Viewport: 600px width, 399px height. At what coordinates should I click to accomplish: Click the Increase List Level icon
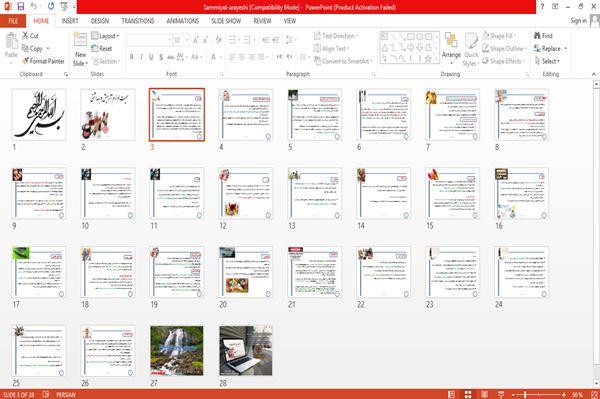[276, 40]
